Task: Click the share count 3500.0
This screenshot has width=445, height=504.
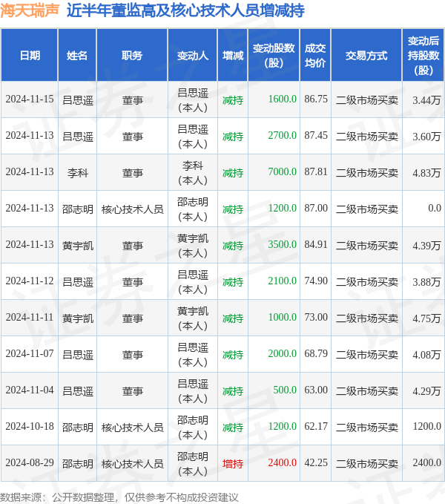Action: coord(283,244)
